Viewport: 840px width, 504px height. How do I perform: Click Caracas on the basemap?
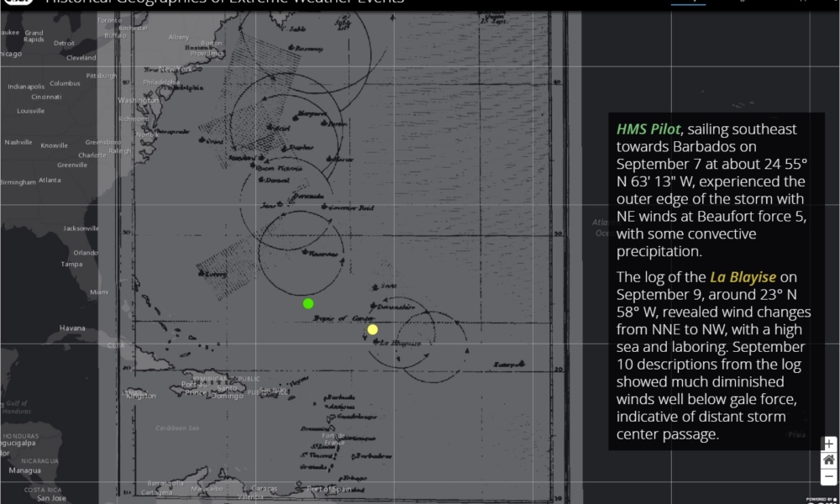click(x=262, y=488)
